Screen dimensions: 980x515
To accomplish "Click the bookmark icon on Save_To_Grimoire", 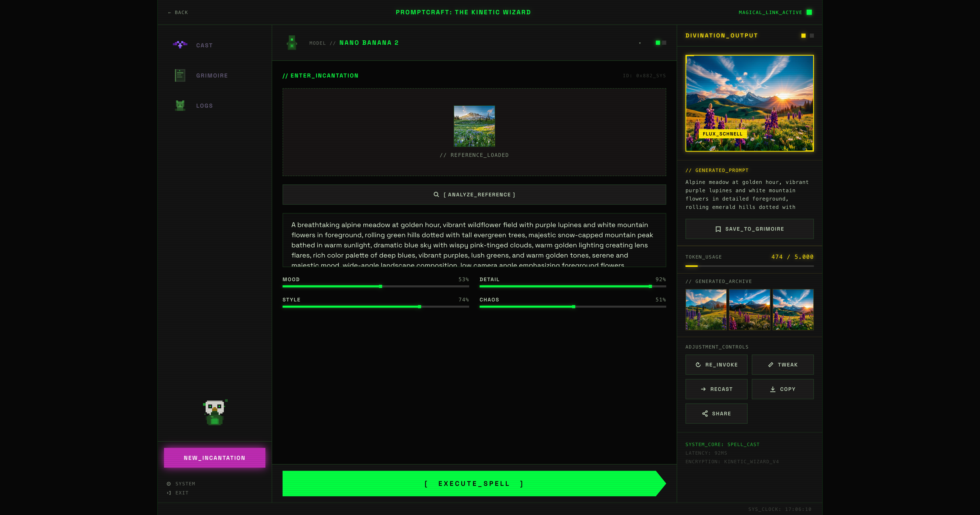I will [x=718, y=229].
